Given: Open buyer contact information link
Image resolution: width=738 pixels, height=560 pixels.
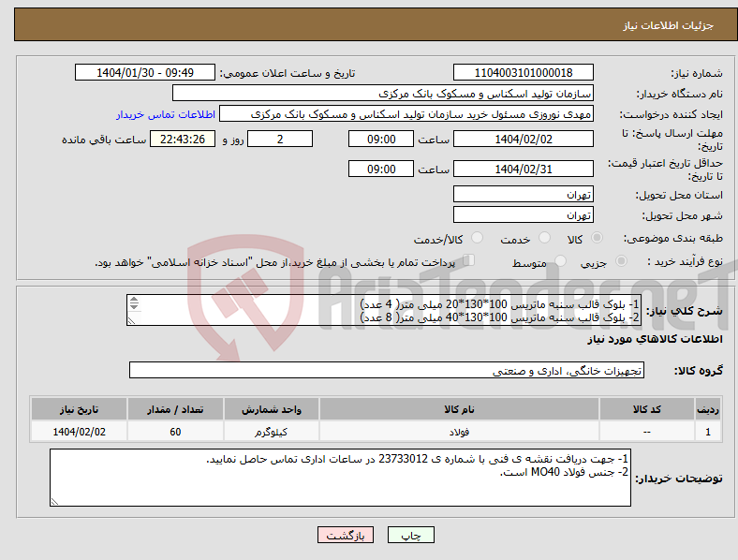Looking at the screenshot, I should (166, 114).
